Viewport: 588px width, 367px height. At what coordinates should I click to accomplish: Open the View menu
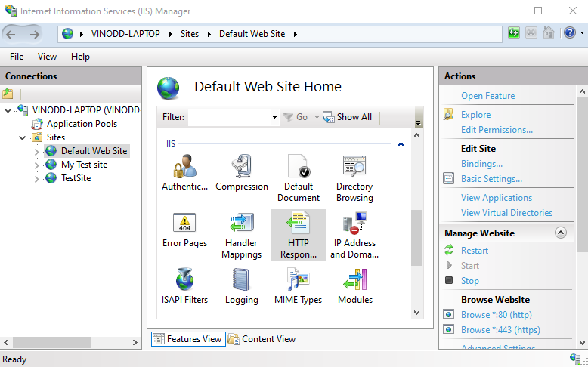47,57
